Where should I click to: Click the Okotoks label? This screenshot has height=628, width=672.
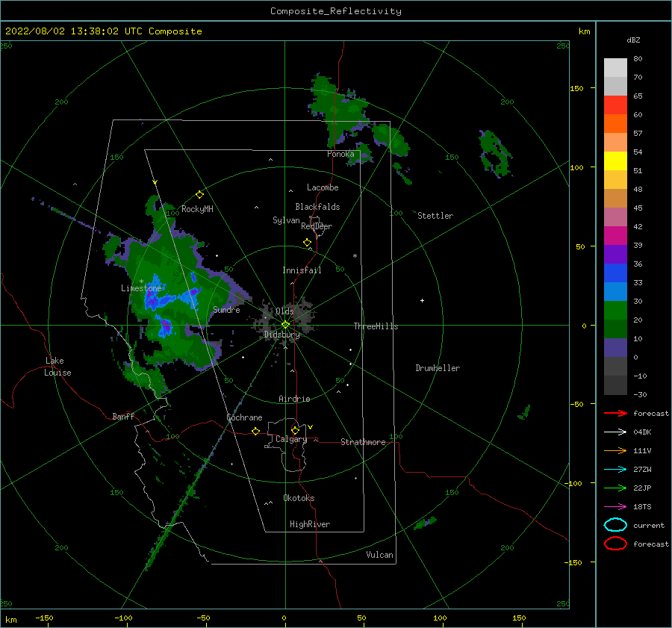pyautogui.click(x=299, y=498)
